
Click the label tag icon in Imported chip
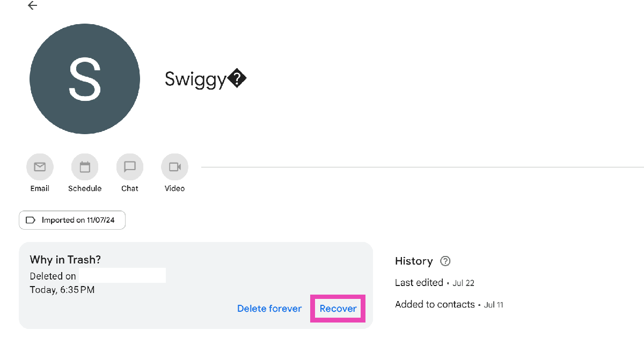pos(31,220)
